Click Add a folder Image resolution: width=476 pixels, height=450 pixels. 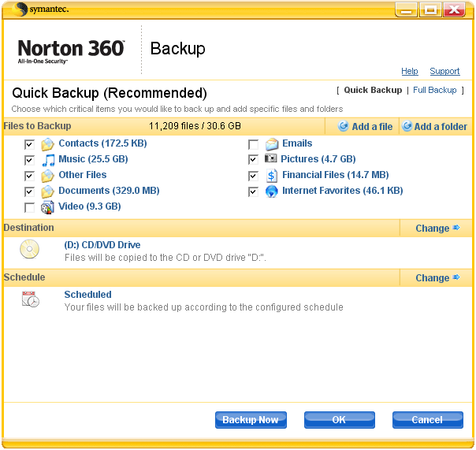pos(434,126)
